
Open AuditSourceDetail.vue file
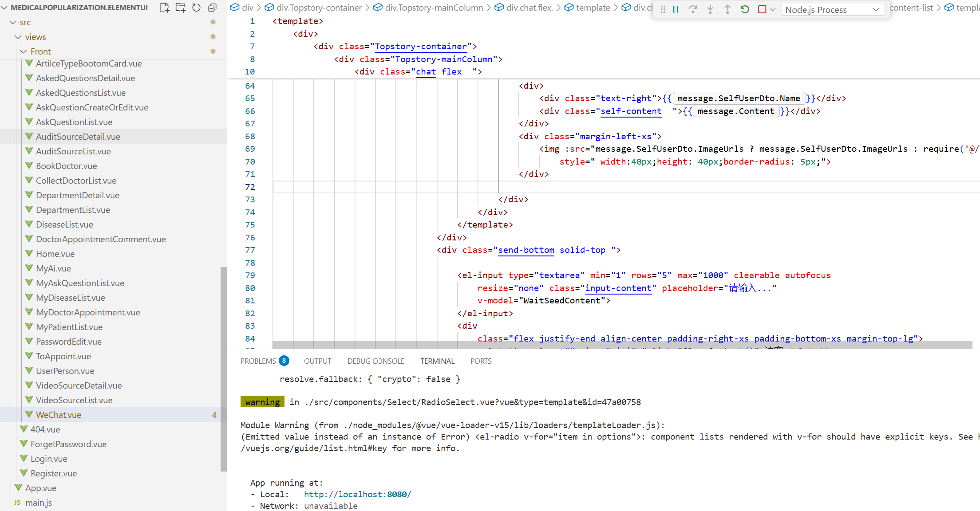(113, 137)
